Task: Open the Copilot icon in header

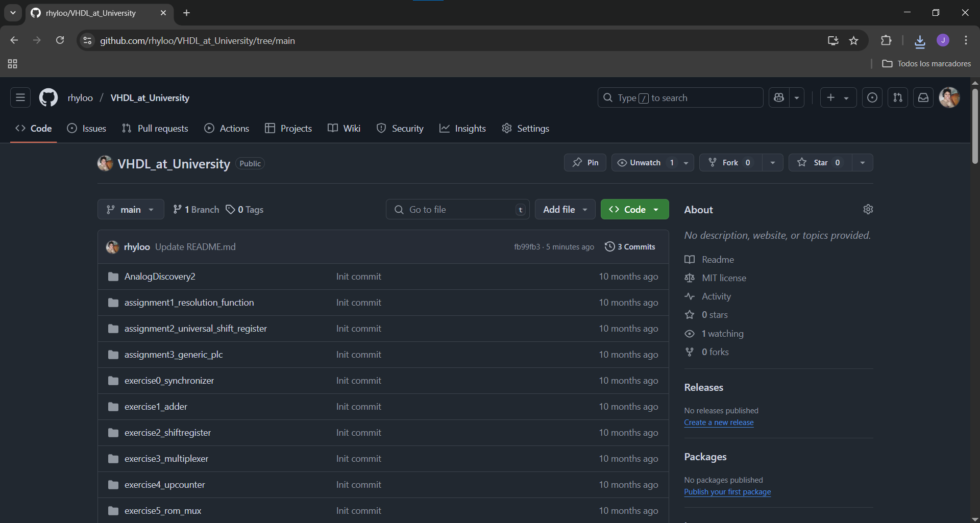Action: click(779, 97)
